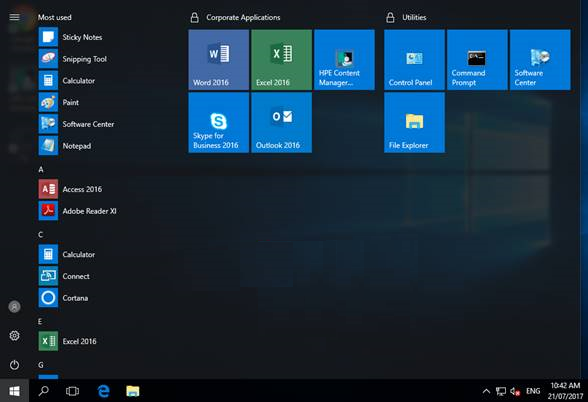Launch Excel 2016 from the app list
Image resolution: width=588 pixels, height=402 pixels.
(x=68, y=341)
